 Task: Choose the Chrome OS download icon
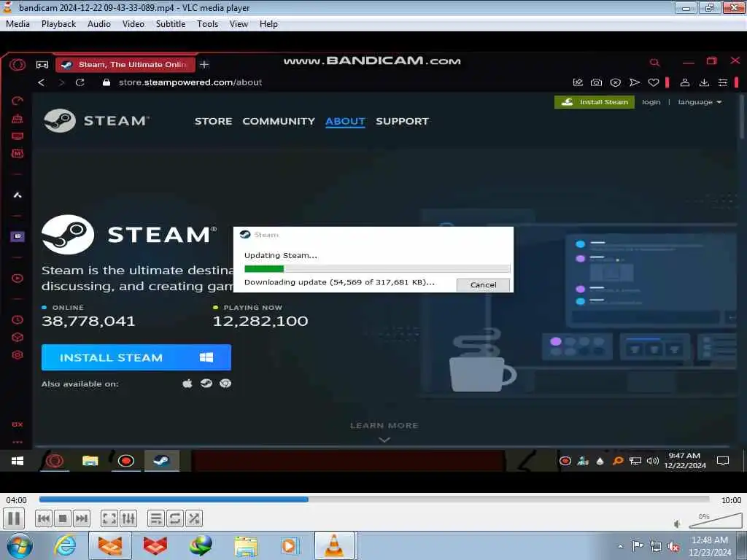[x=225, y=384]
